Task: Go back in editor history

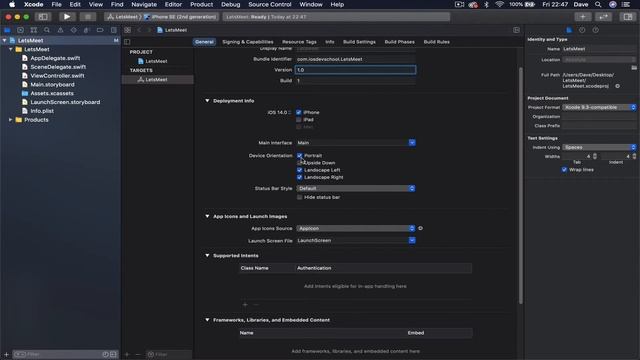Action: (139, 30)
